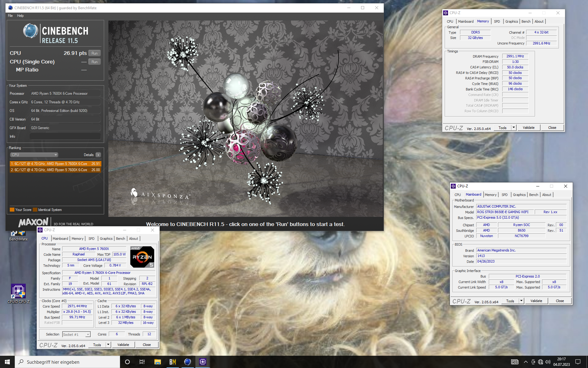Switch to SPD tab in bottom-left CPU-Z
The image size is (588, 368).
click(92, 239)
